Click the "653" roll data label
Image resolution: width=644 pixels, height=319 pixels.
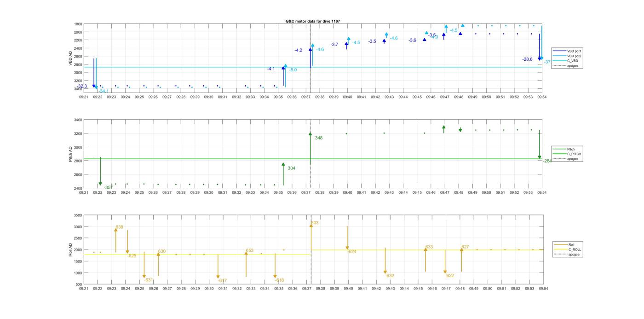tap(250, 251)
